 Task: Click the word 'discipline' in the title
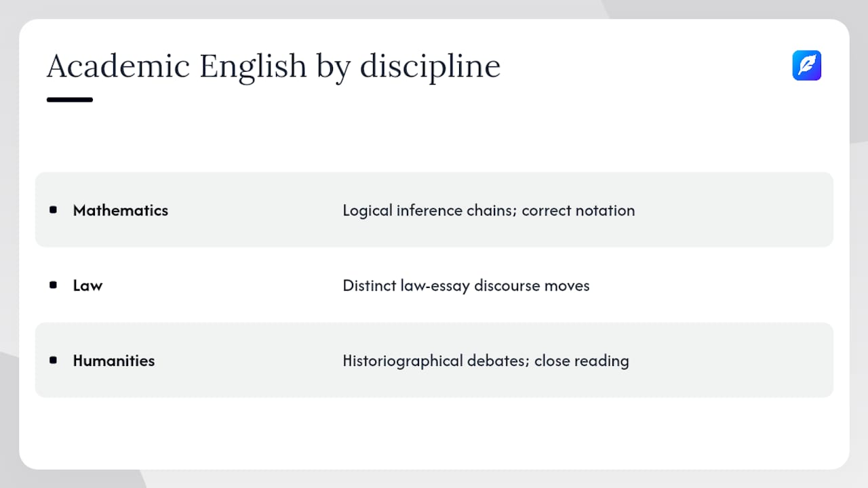pos(430,66)
